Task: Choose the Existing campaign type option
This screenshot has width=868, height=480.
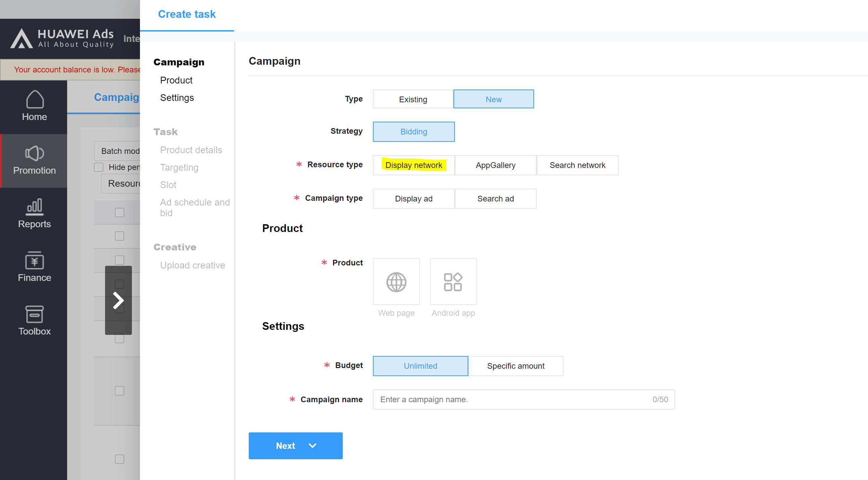Action: click(413, 99)
